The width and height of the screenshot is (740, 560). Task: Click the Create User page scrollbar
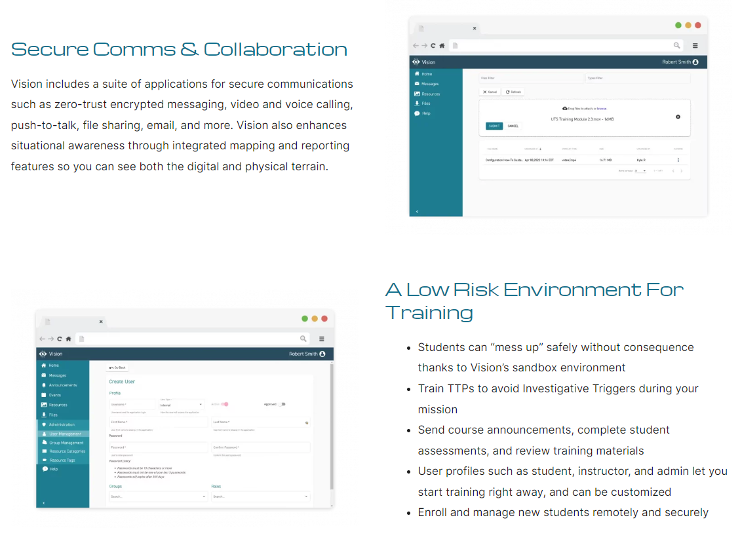pyautogui.click(x=330, y=426)
